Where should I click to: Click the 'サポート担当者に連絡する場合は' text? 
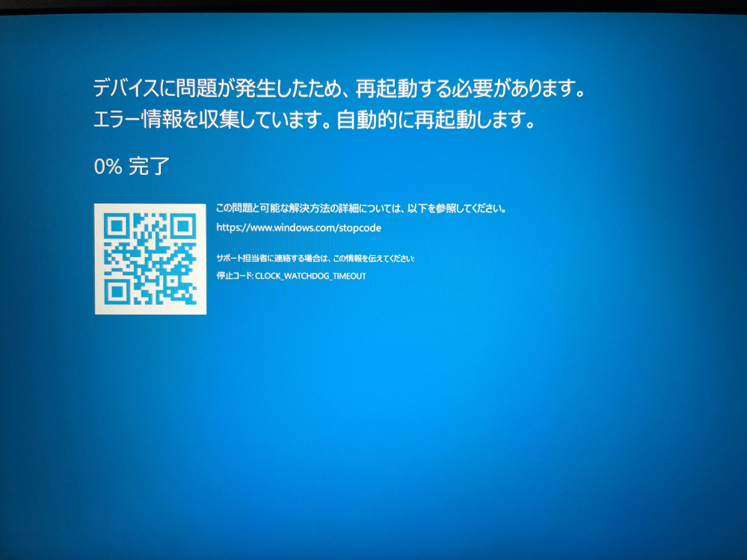pyautogui.click(x=316, y=258)
